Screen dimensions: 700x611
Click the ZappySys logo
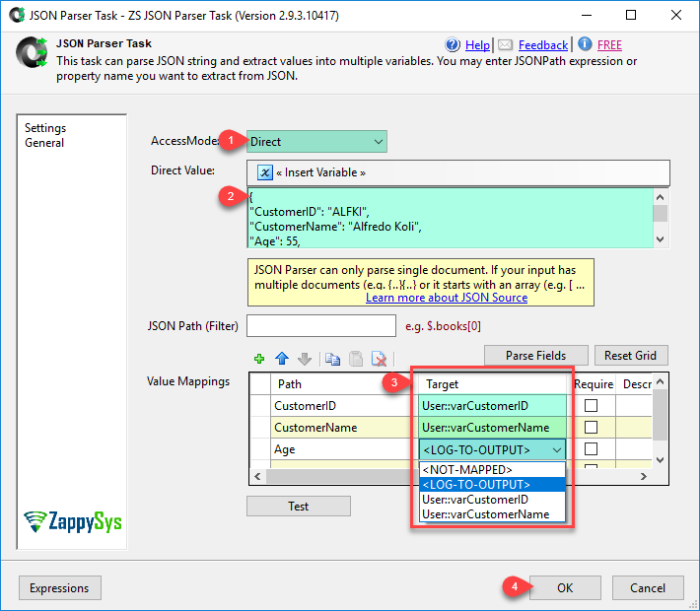click(72, 521)
